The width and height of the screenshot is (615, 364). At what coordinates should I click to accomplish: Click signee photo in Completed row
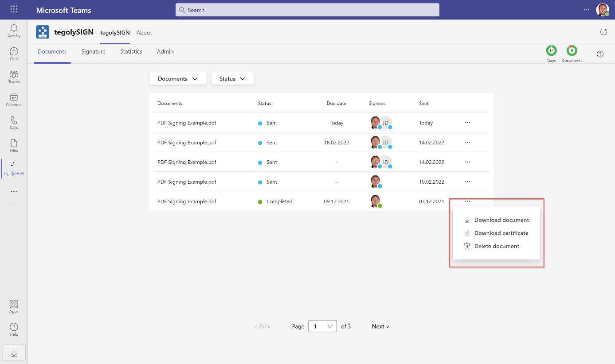pos(376,201)
